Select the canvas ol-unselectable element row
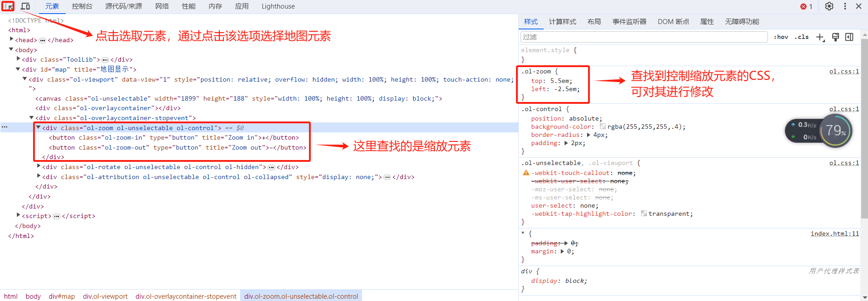 pos(239,98)
